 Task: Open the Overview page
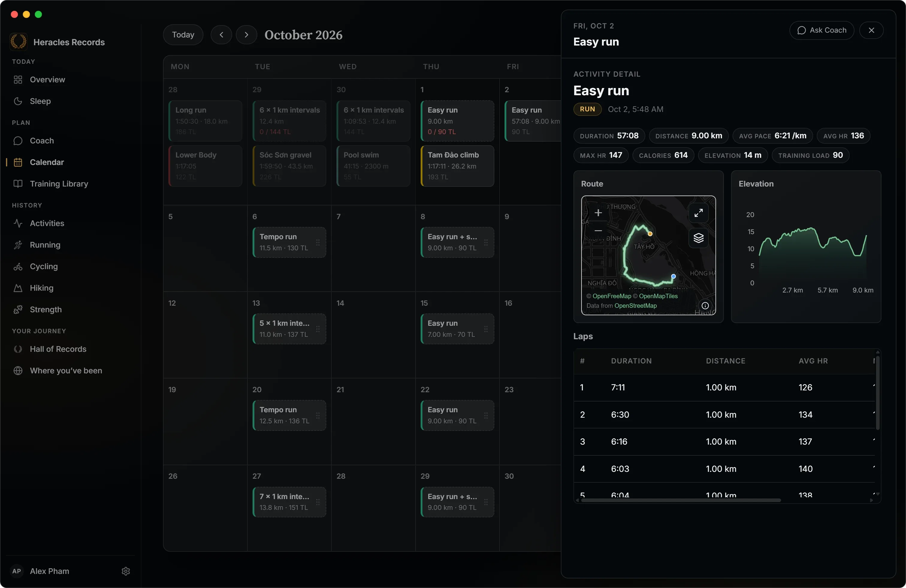[x=70, y=80]
